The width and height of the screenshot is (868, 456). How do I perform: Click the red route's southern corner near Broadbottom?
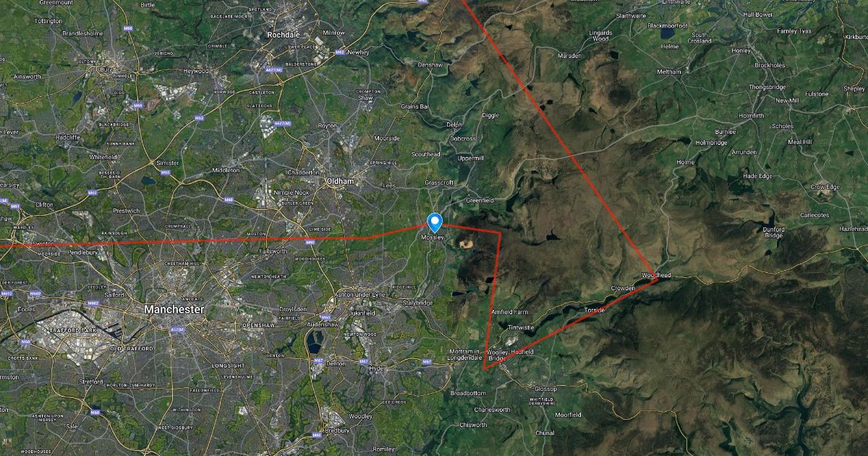pyautogui.click(x=483, y=368)
